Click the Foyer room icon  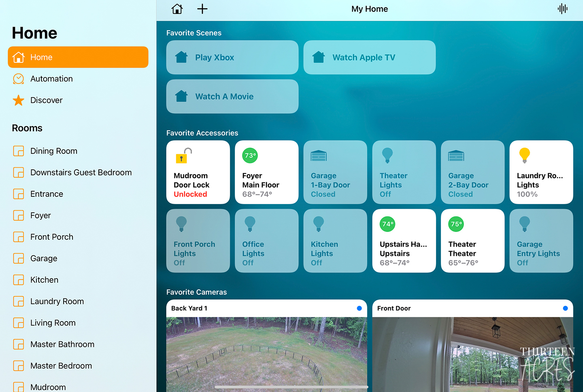(x=19, y=215)
